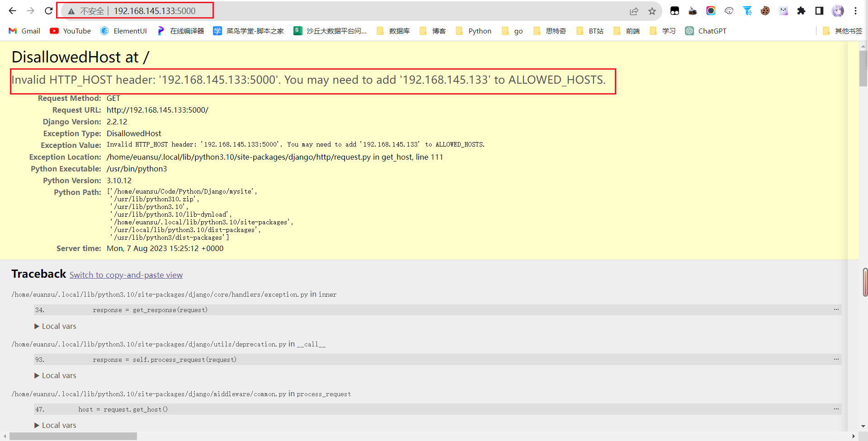Expand Local vars under request.get_host frame

(x=55, y=425)
